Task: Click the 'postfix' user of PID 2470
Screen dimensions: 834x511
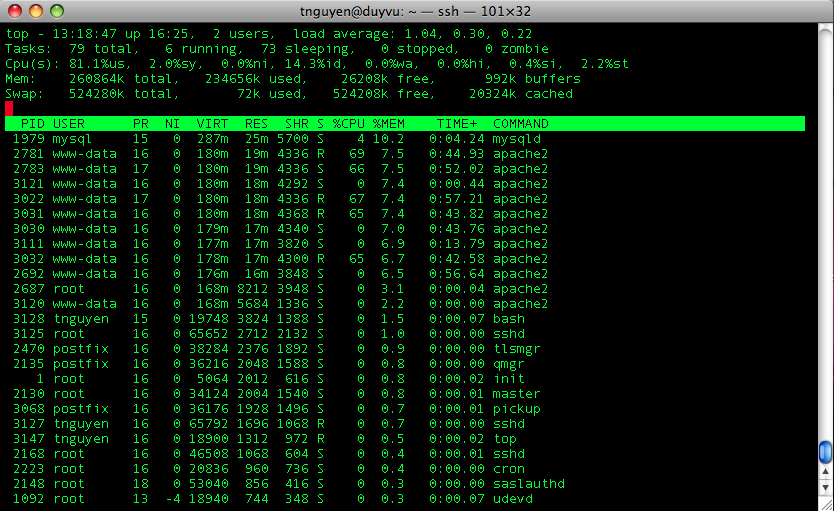Action: (81, 349)
